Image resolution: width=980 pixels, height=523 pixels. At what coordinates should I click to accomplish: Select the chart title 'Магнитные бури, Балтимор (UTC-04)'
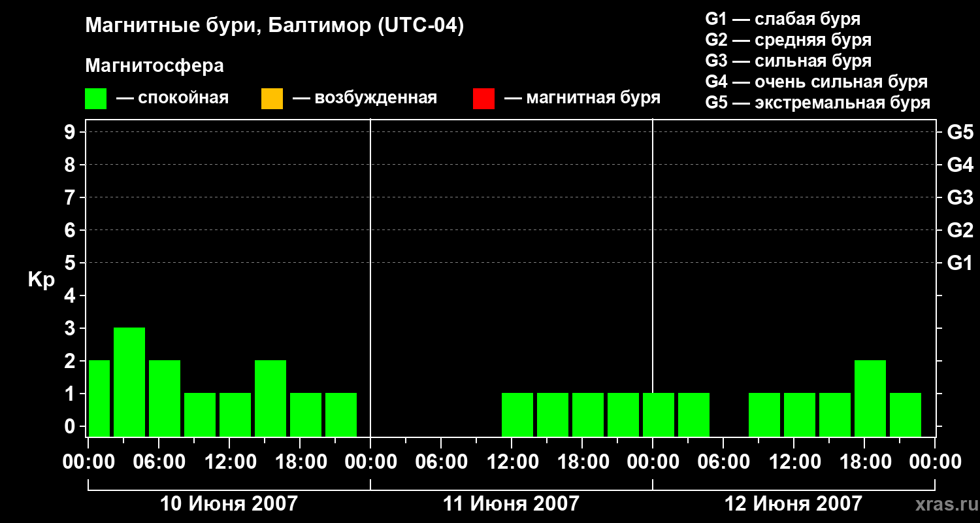274,27
